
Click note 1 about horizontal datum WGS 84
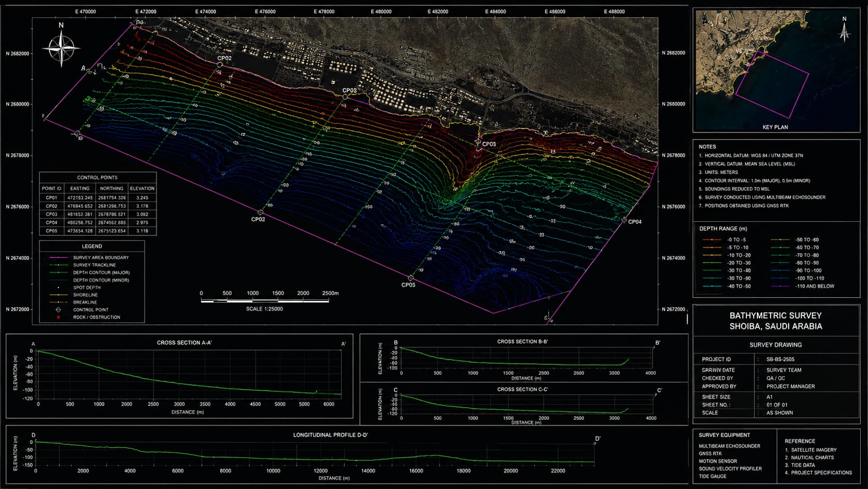[x=751, y=155]
